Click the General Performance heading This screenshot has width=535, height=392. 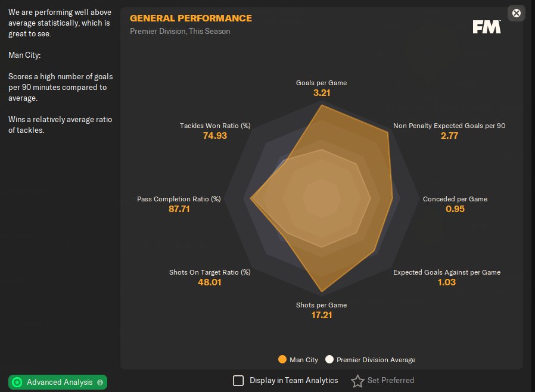coord(191,18)
